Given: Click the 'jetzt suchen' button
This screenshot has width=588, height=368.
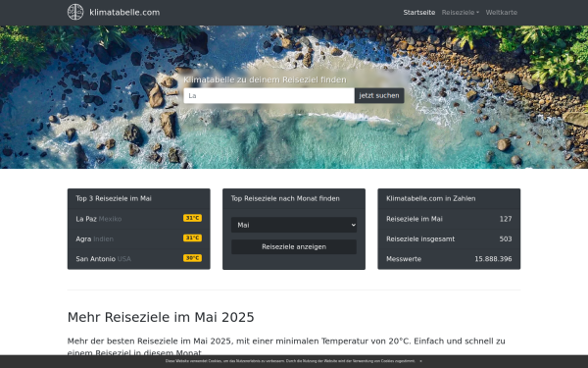Looking at the screenshot, I should click(379, 96).
